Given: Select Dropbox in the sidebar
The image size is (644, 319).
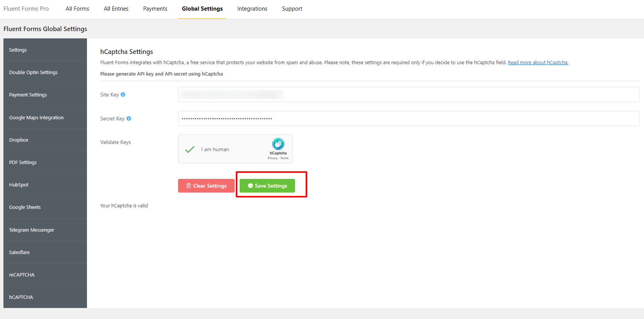Looking at the screenshot, I should (x=45, y=140).
